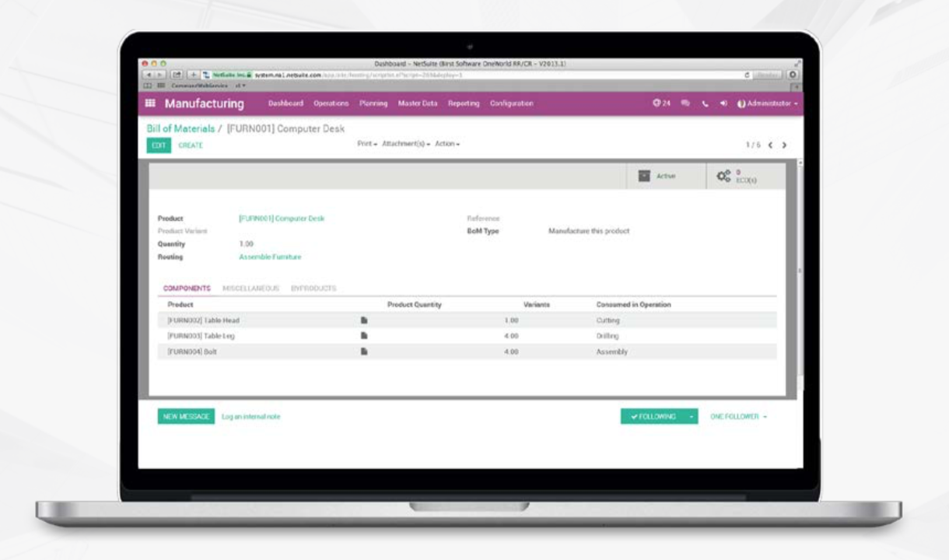Expand the One Follower dropdown

[738, 417]
